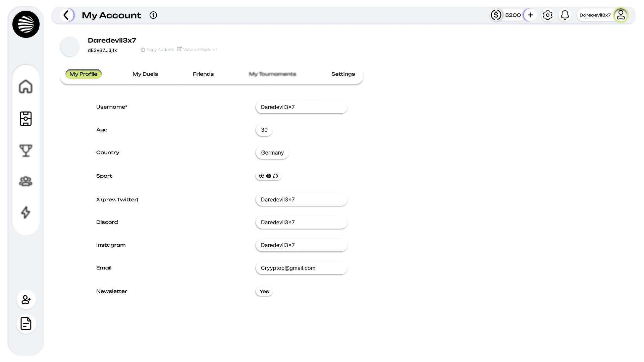Open the community group icon in the sidebar
Screen dimensions: 644x362
[26, 181]
